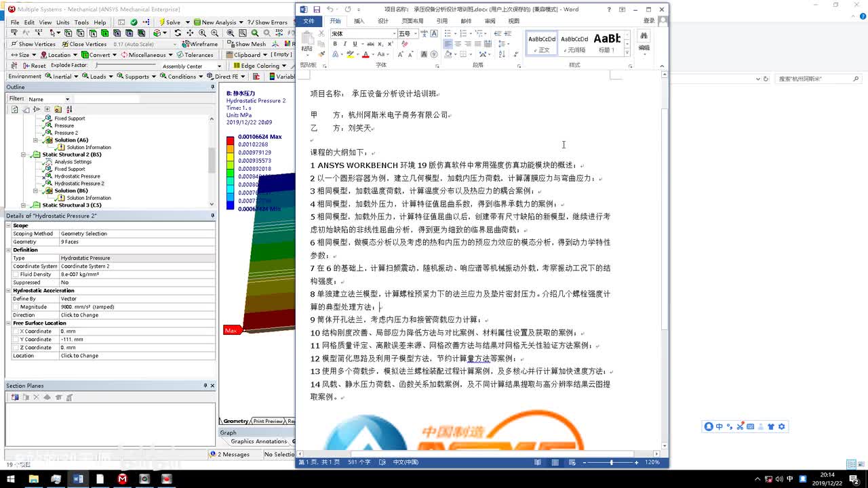Collapse the Static Structural 2 (B5) tree node
This screenshot has width=868, height=488.
(23, 155)
